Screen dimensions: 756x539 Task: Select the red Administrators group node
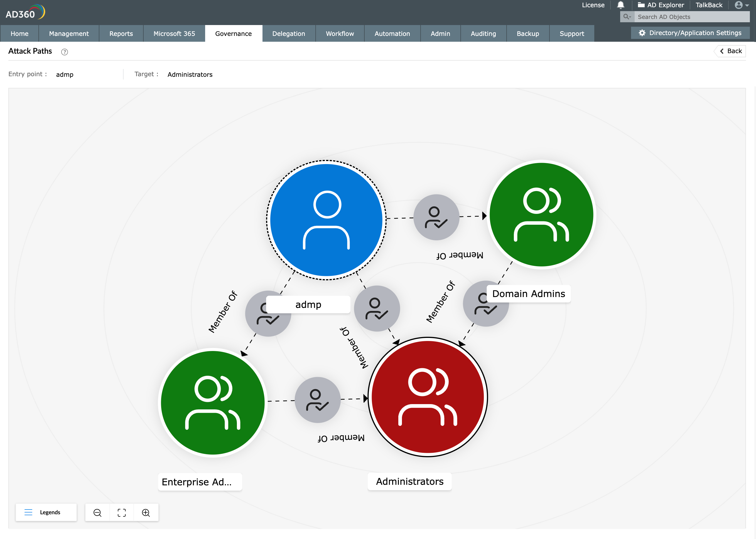pyautogui.click(x=428, y=397)
